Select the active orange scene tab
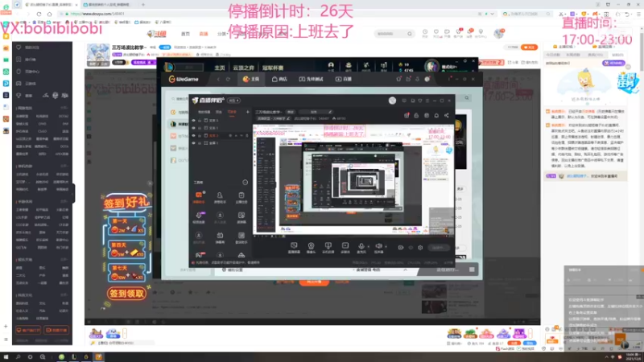The image size is (644, 362). [232, 112]
